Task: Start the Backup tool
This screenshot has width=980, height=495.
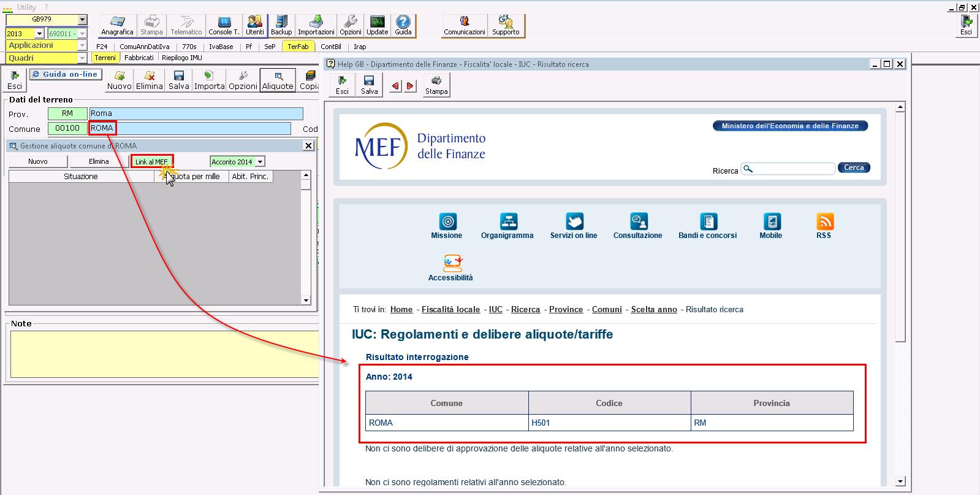Action: coord(281,26)
